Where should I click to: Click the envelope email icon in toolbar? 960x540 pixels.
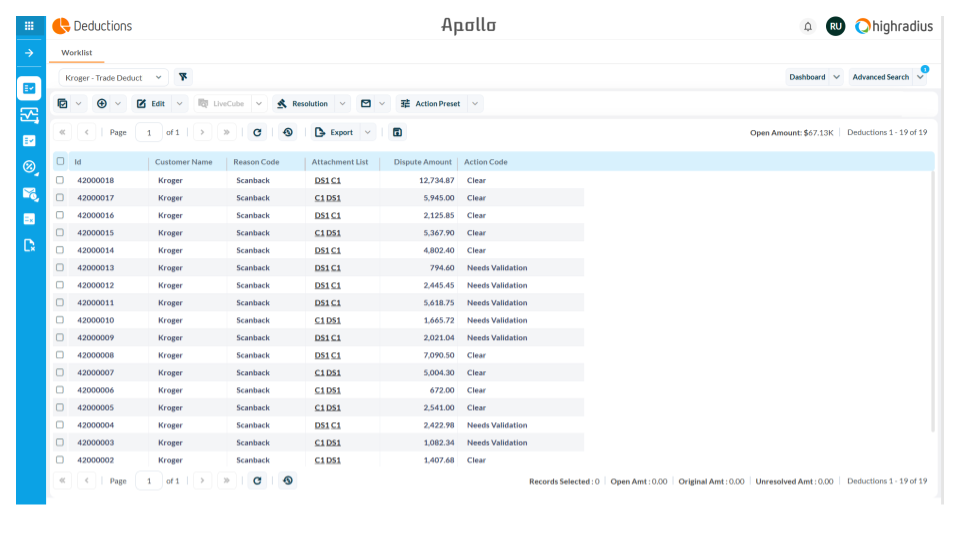pos(366,104)
